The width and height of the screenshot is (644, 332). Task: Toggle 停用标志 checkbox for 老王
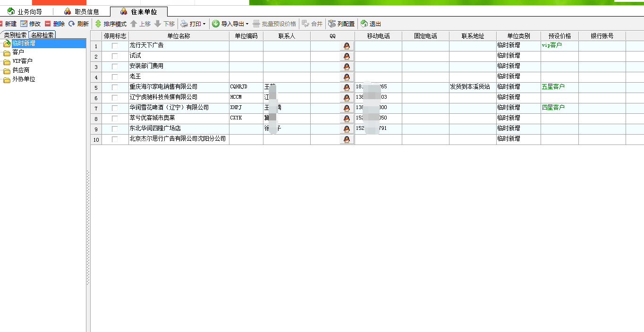click(115, 77)
